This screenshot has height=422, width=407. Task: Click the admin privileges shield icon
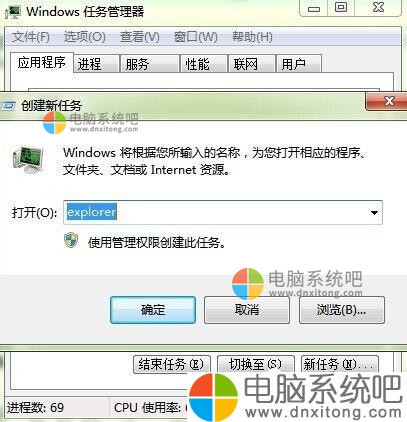71,240
